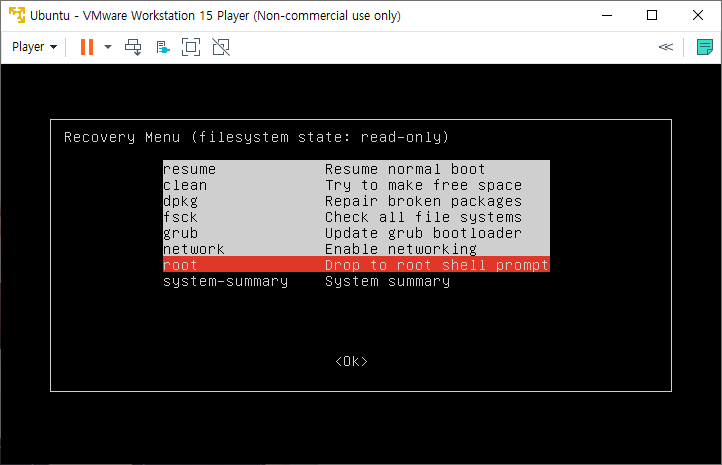Open the notes message icon

(705, 47)
